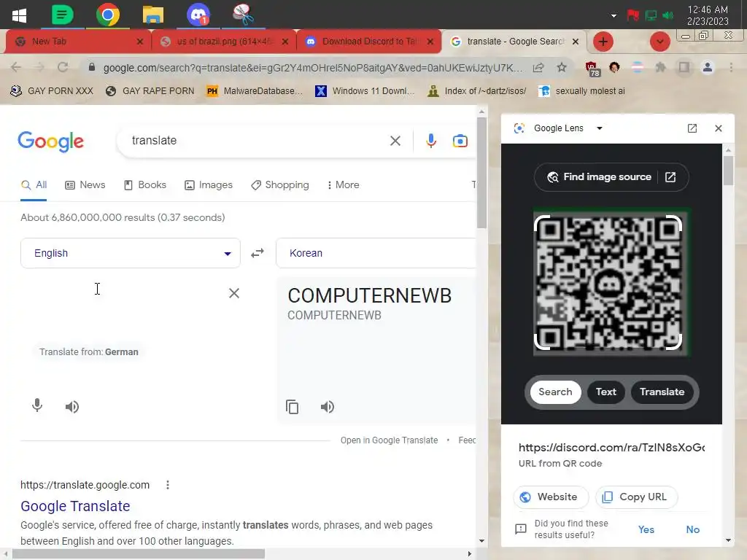Viewport: 747px width, 560px height.
Task: Click the lock icon in address bar
Action: click(x=92, y=67)
